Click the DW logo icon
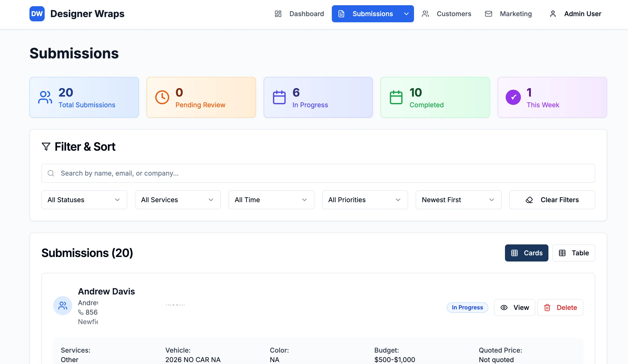Screen dimensions: 628x364 37,14
